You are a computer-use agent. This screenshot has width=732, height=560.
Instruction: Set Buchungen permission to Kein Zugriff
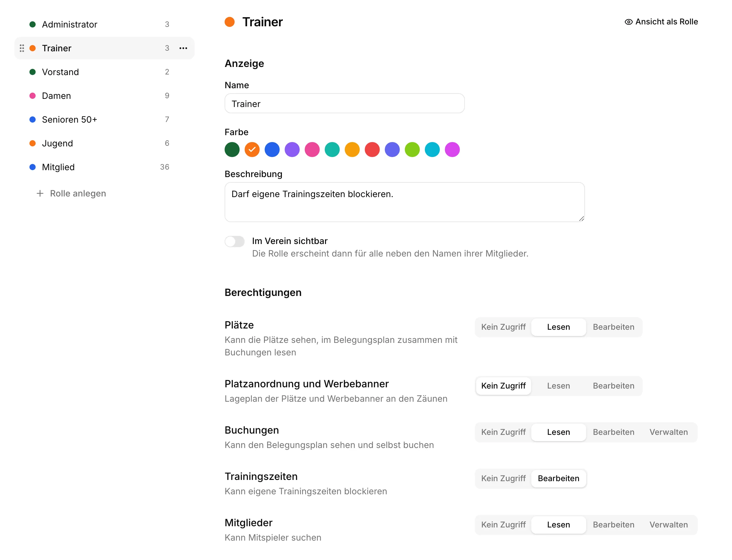click(503, 432)
